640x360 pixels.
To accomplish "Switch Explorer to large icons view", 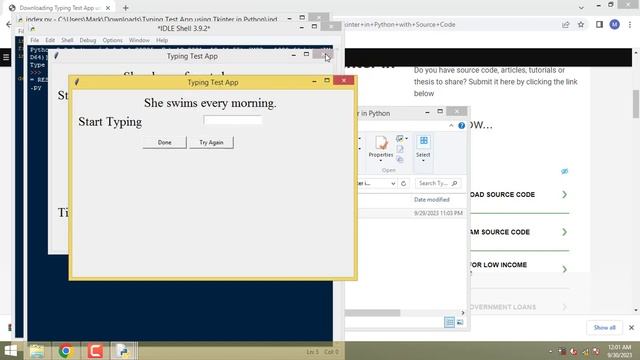I will click(x=460, y=322).
